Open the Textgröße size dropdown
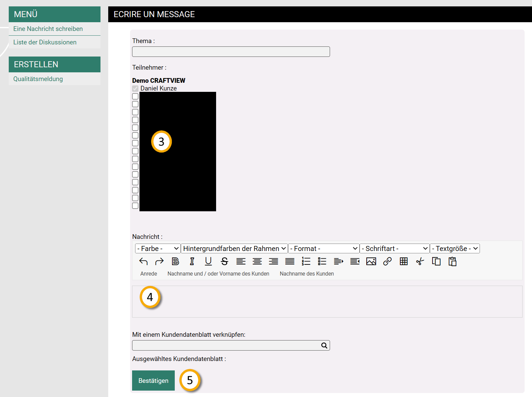Image resolution: width=532 pixels, height=397 pixels. coord(455,249)
